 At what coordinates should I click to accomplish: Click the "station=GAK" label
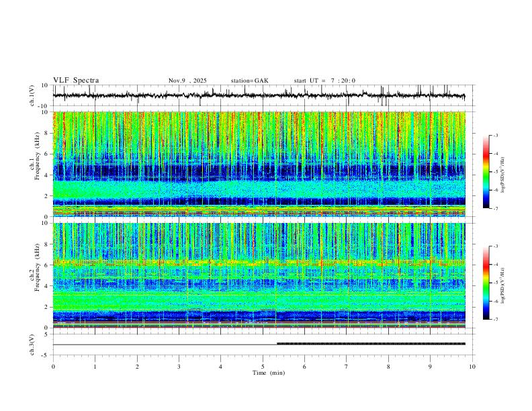(249, 81)
